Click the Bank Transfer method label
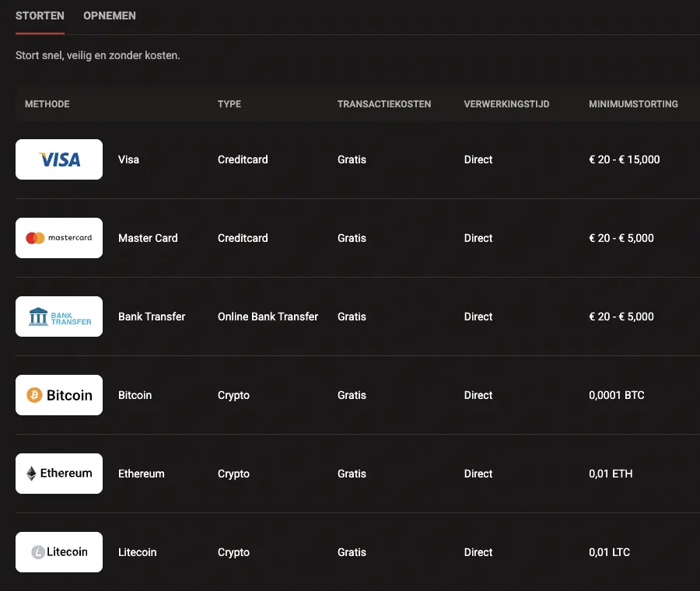 coord(152,316)
